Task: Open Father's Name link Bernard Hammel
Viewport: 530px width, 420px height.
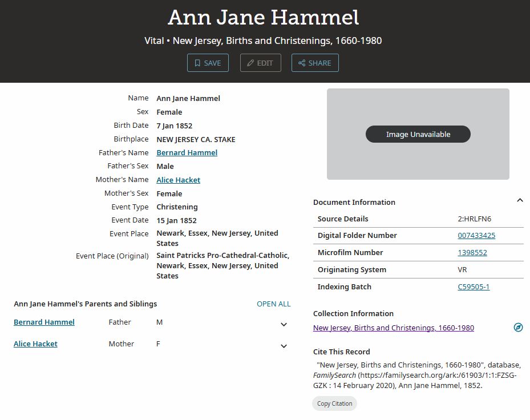Action: coord(187,152)
